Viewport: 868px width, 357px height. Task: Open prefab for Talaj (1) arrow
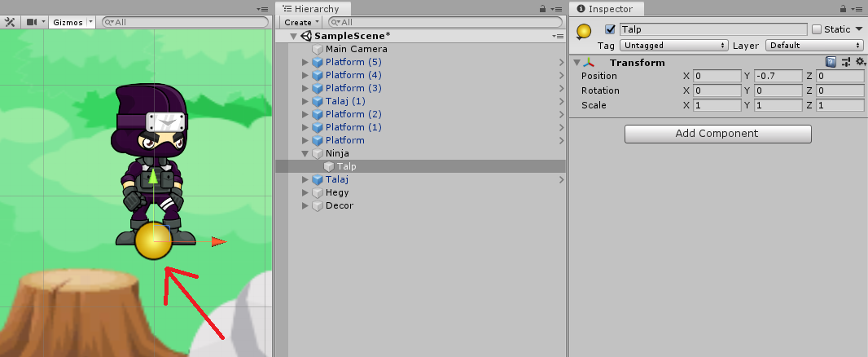point(561,101)
